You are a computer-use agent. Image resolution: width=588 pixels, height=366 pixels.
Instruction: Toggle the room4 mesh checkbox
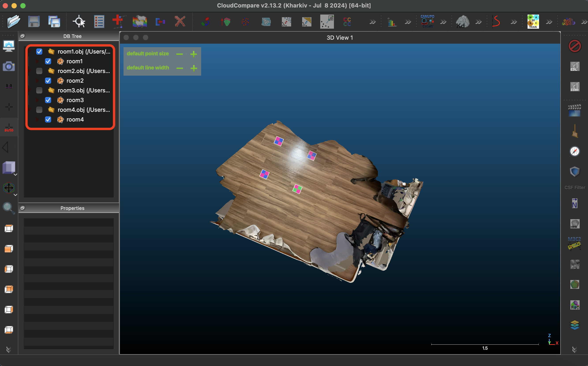(x=48, y=120)
